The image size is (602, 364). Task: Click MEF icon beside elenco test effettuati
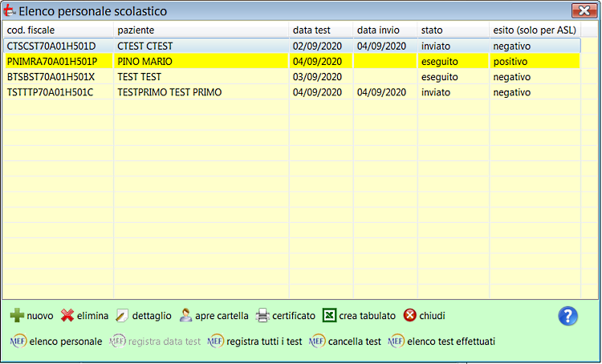click(x=397, y=341)
